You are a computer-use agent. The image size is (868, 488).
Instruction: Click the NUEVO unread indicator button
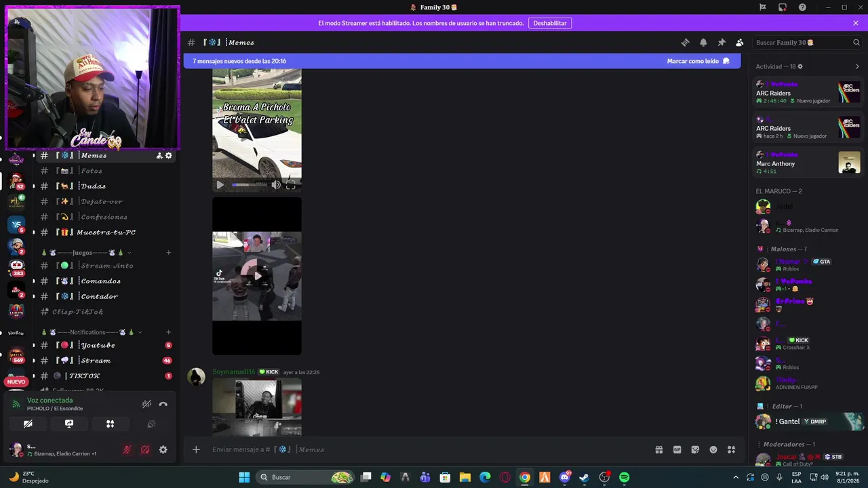tap(16, 382)
